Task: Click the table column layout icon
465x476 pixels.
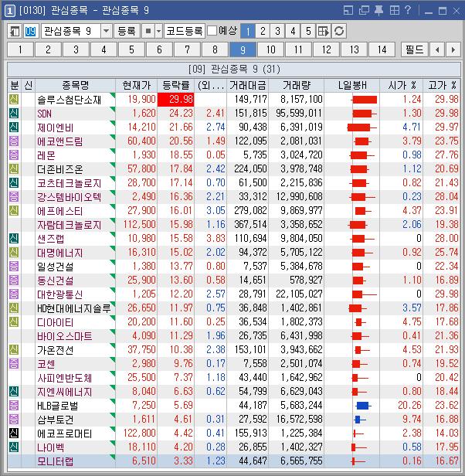Action: 323,31
